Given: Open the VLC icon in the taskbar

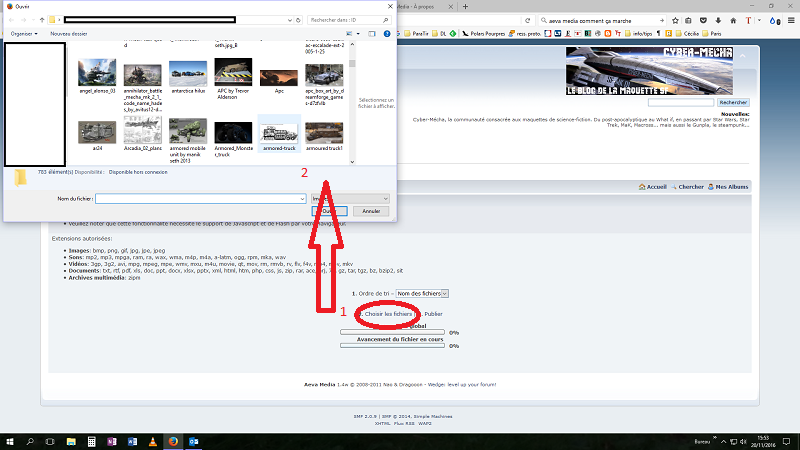Looking at the screenshot, I should click(x=153, y=442).
